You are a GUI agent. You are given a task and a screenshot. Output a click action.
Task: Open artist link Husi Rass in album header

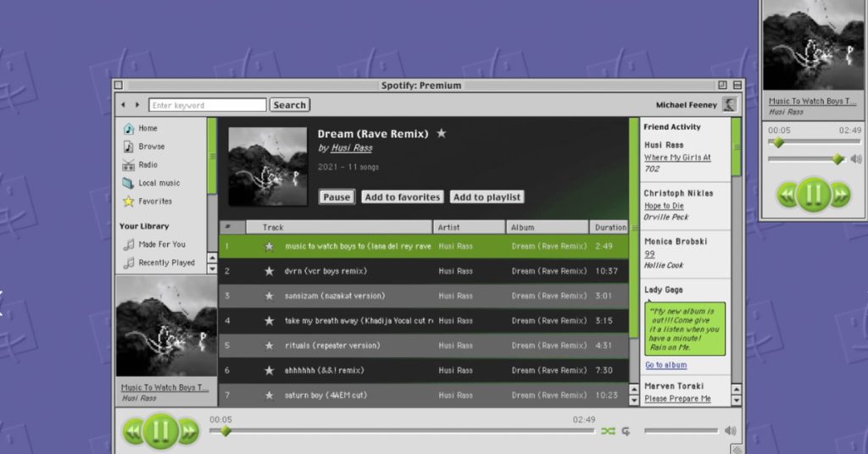click(x=352, y=148)
